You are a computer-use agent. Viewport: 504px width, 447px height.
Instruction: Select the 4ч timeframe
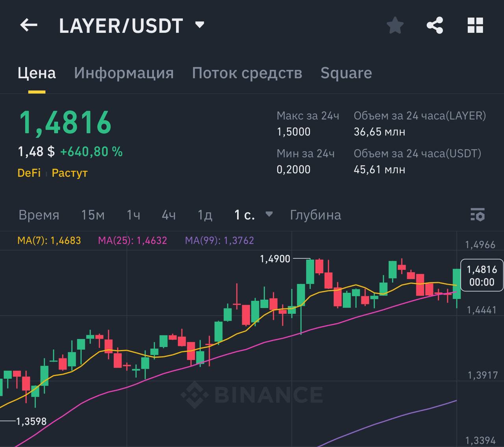click(x=169, y=215)
